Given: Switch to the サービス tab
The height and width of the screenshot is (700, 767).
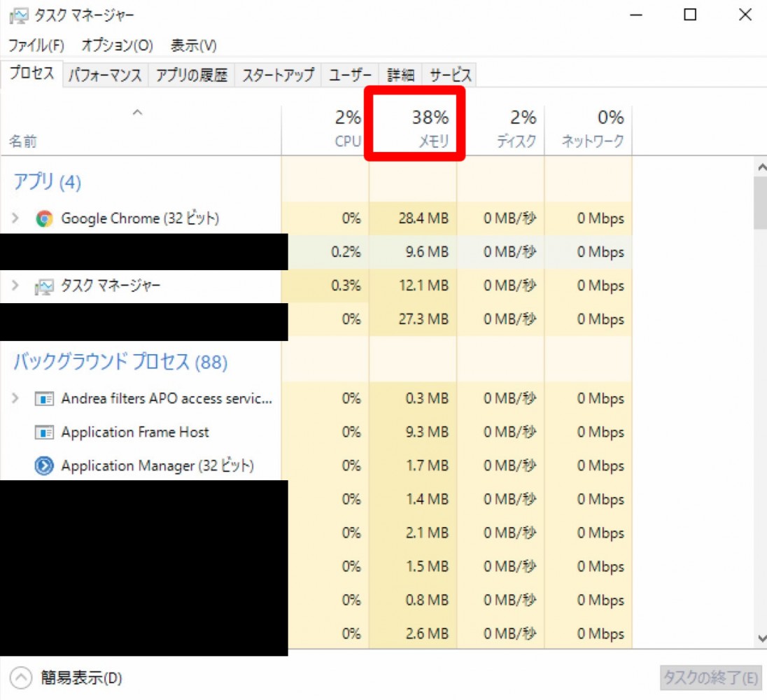Looking at the screenshot, I should point(449,75).
